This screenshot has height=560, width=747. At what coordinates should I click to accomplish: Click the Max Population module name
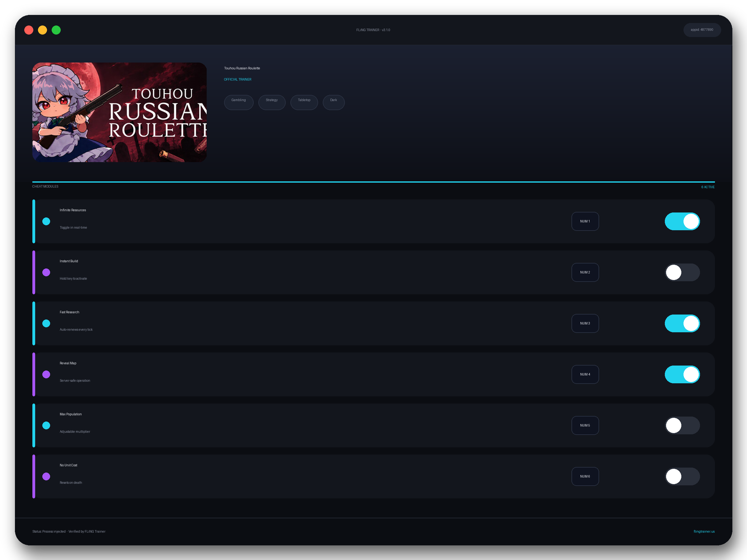click(x=71, y=414)
